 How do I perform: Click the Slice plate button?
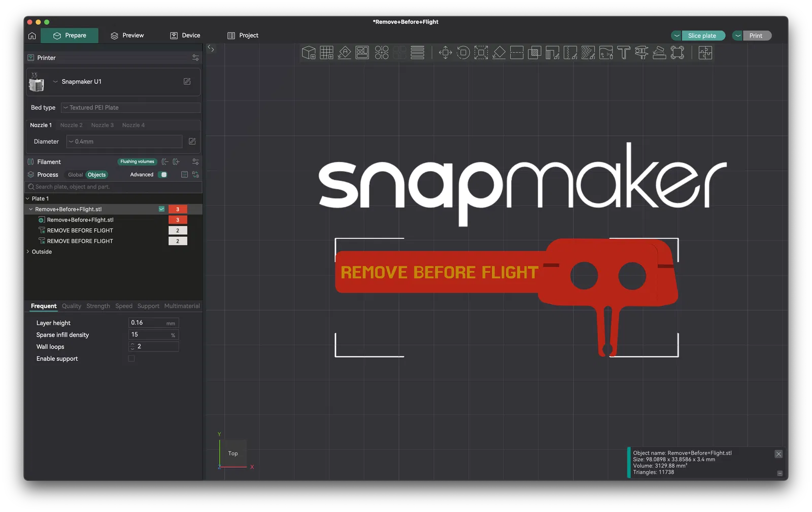[x=703, y=36]
